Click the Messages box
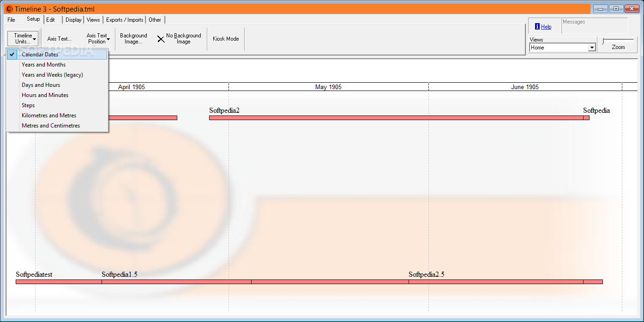 (595, 26)
